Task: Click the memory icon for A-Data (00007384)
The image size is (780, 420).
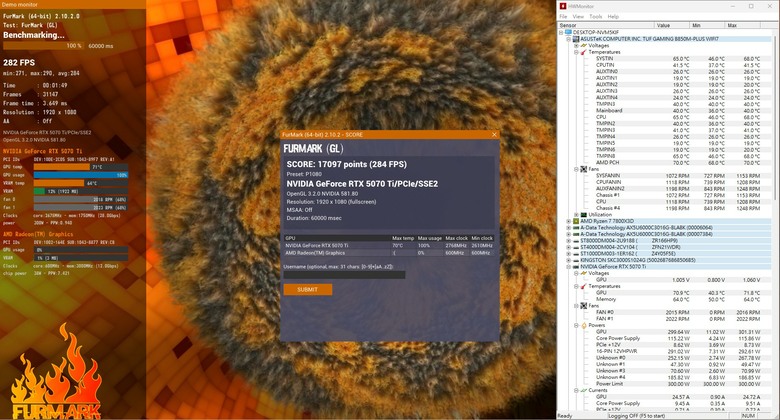Action: (x=576, y=234)
